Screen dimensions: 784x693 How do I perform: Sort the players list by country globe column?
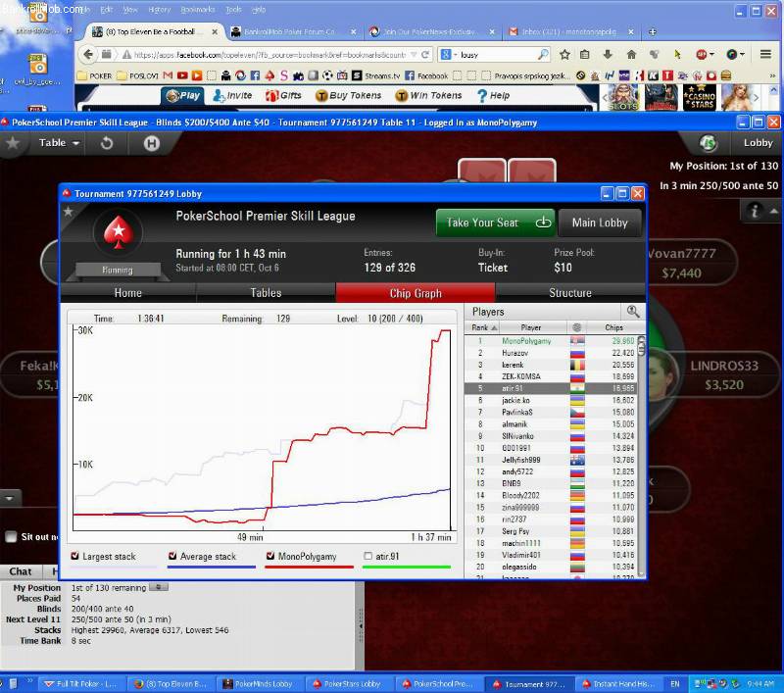(576, 327)
